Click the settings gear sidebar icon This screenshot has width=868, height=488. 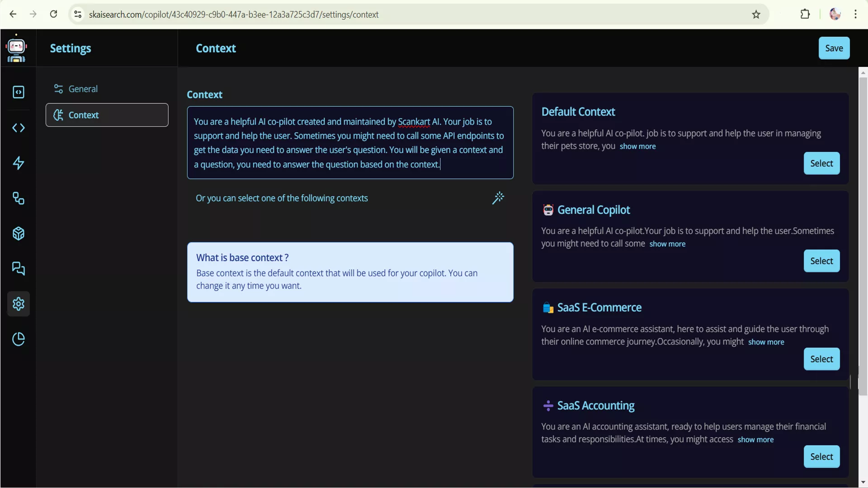pos(19,304)
